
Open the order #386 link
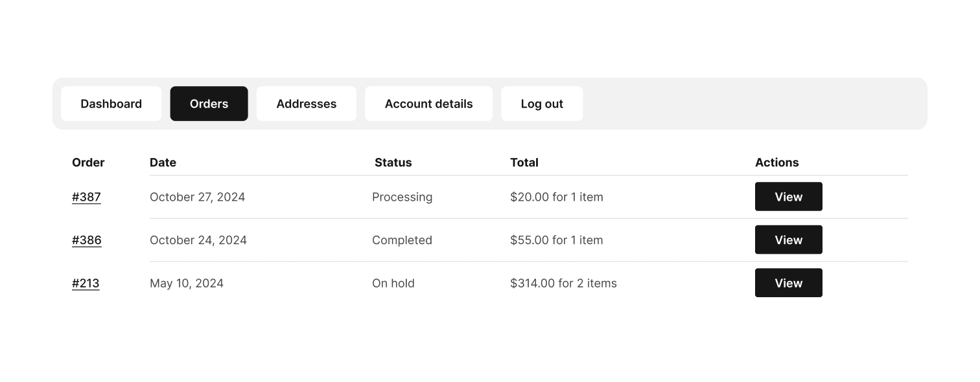point(87,240)
